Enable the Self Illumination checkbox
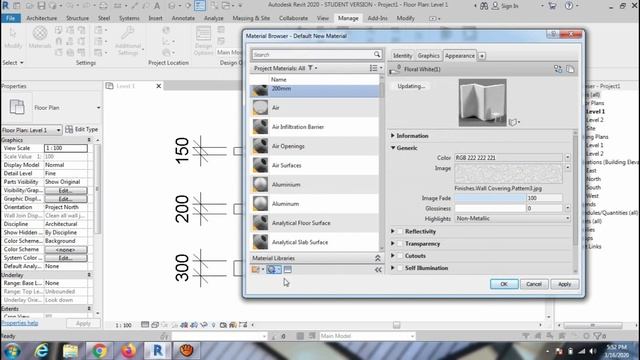The width and height of the screenshot is (640, 360). (400, 268)
